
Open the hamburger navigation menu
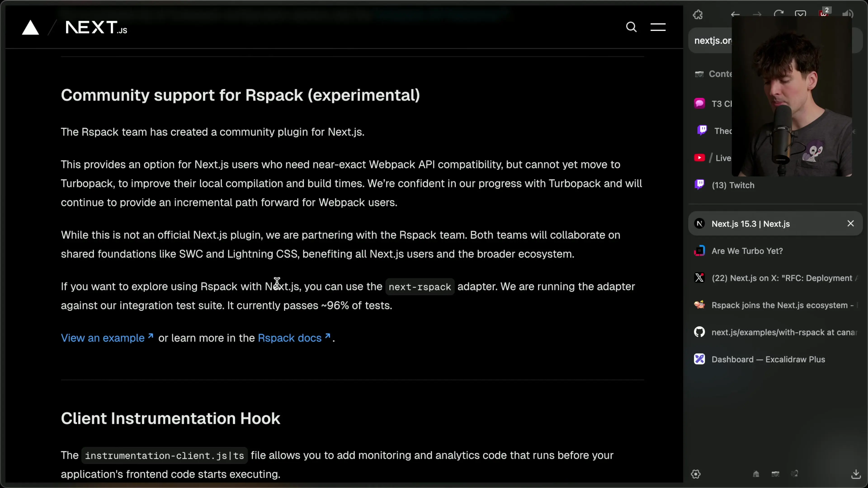658,27
